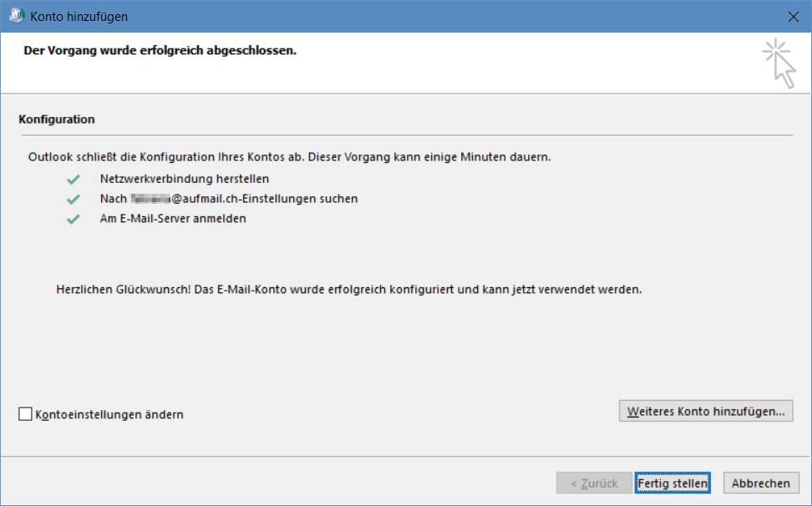812x506 pixels.
Task: Click the Outlook schließt die Konfiguration sentence
Action: pos(290,157)
